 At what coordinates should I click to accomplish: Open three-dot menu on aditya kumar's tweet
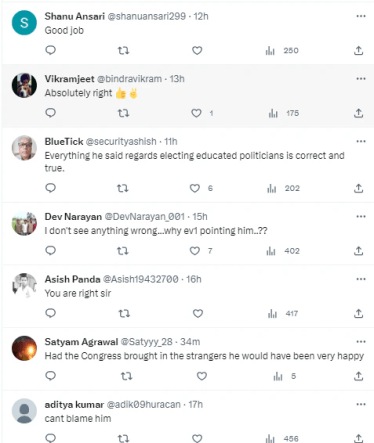[x=361, y=404]
